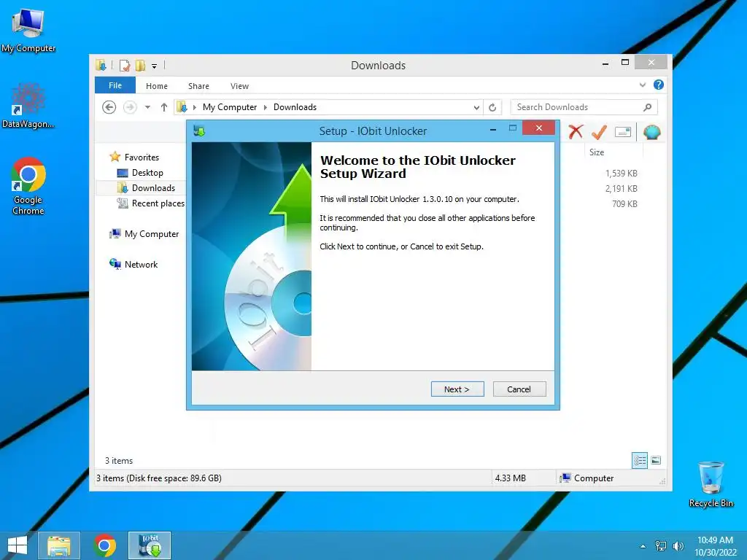Open Recycle Bin on desktop
This screenshot has height=560, width=747.
click(x=711, y=484)
